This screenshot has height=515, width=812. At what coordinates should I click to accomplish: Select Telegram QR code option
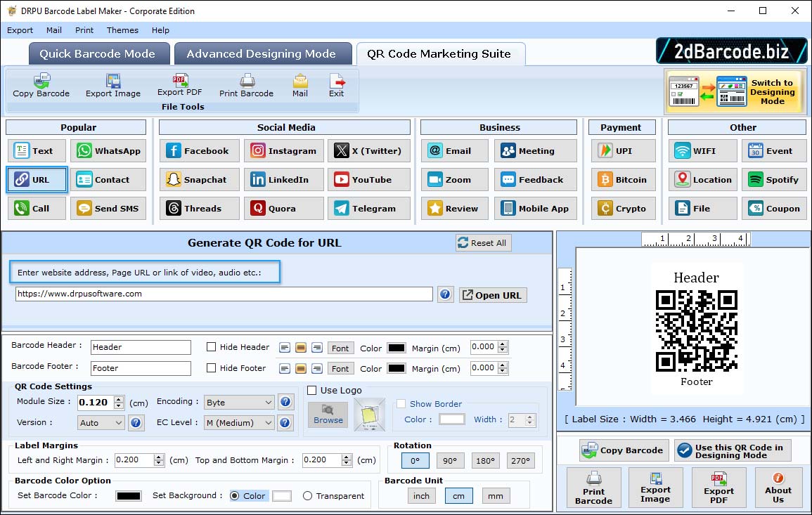368,208
